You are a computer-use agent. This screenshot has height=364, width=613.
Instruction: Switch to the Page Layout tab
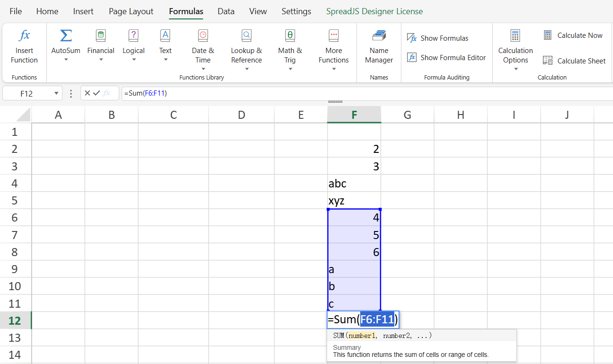[131, 11]
